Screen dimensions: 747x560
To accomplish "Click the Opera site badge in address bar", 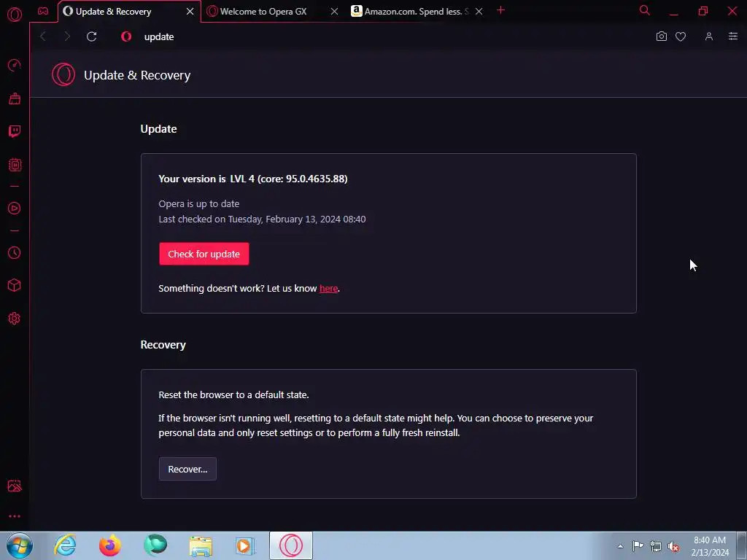I will tap(126, 36).
